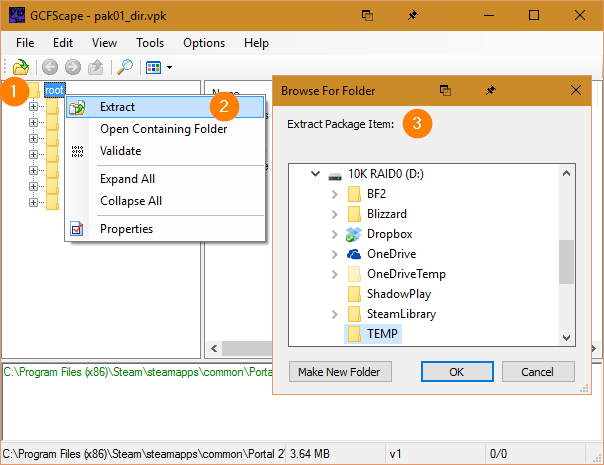604x465 pixels.
Task: Open the Views dropdown arrow
Action: click(x=169, y=68)
